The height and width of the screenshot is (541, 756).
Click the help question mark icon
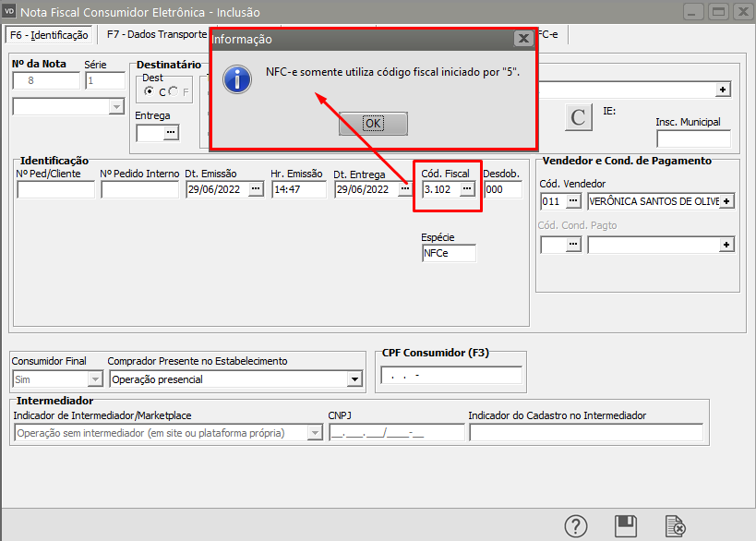coord(576,526)
